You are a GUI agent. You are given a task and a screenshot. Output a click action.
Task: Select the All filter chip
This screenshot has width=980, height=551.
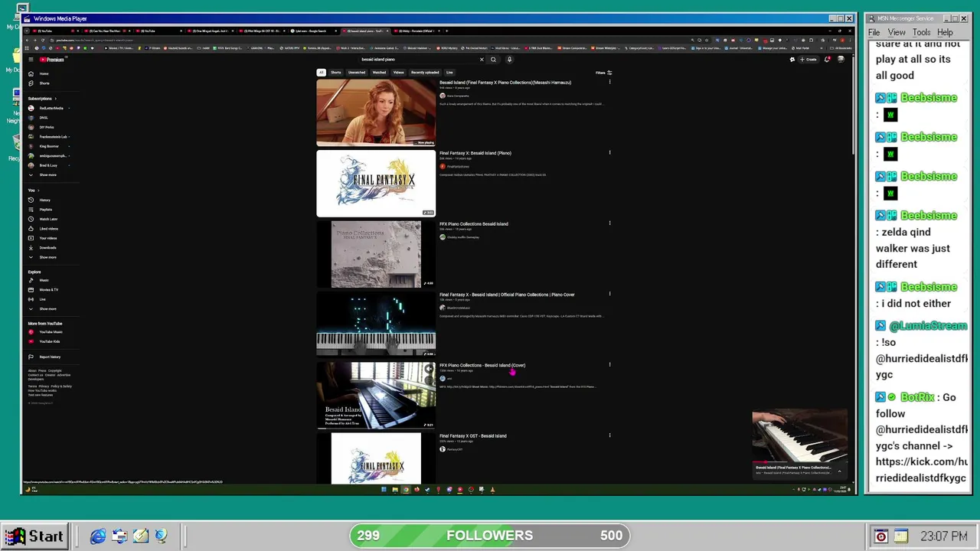322,73
